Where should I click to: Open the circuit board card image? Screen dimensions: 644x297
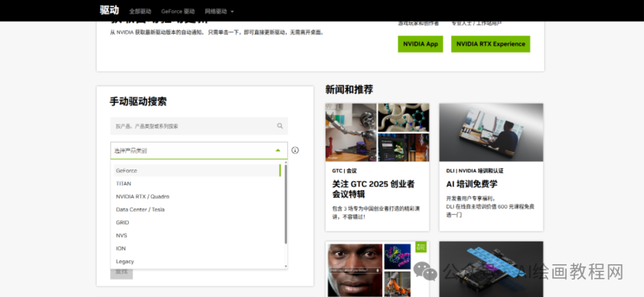(491, 269)
